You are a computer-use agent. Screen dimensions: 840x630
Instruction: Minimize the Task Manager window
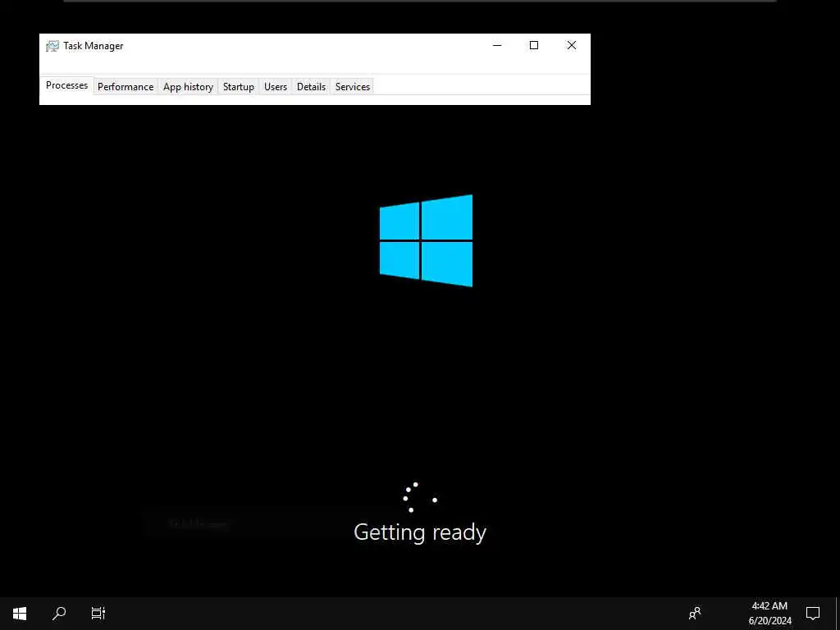[x=497, y=46]
